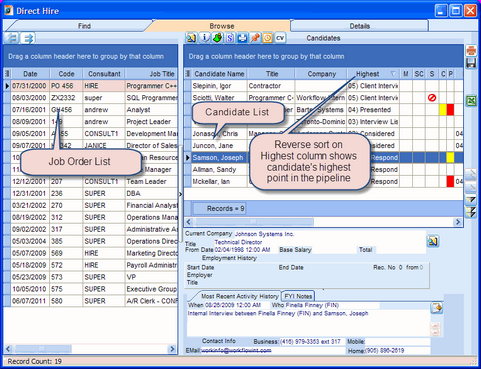Image resolution: width=481 pixels, height=369 pixels.
Task: Open the activity note icon beside history
Action: point(436,308)
